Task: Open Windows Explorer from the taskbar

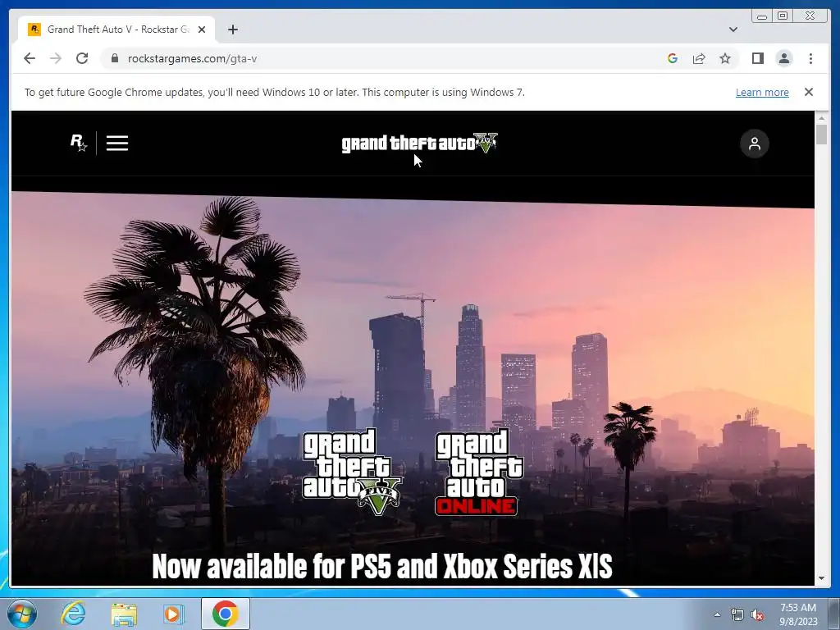Action: click(124, 614)
